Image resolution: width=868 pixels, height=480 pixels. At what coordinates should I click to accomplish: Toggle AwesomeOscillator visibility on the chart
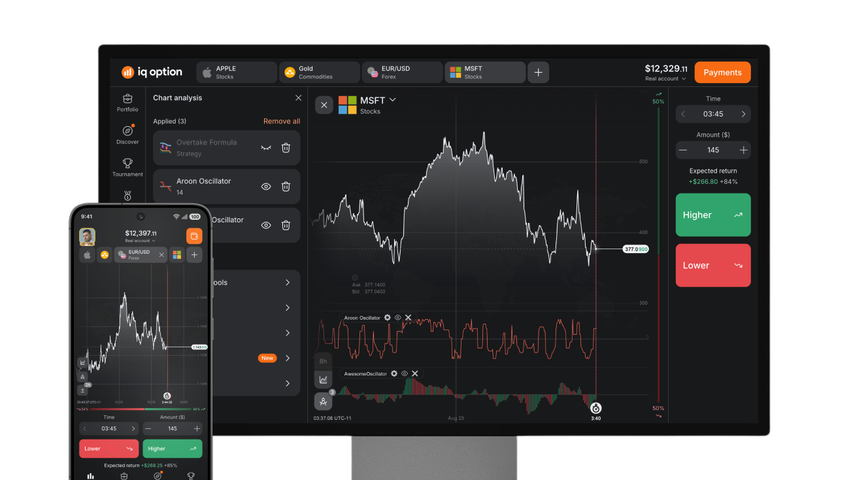point(405,373)
